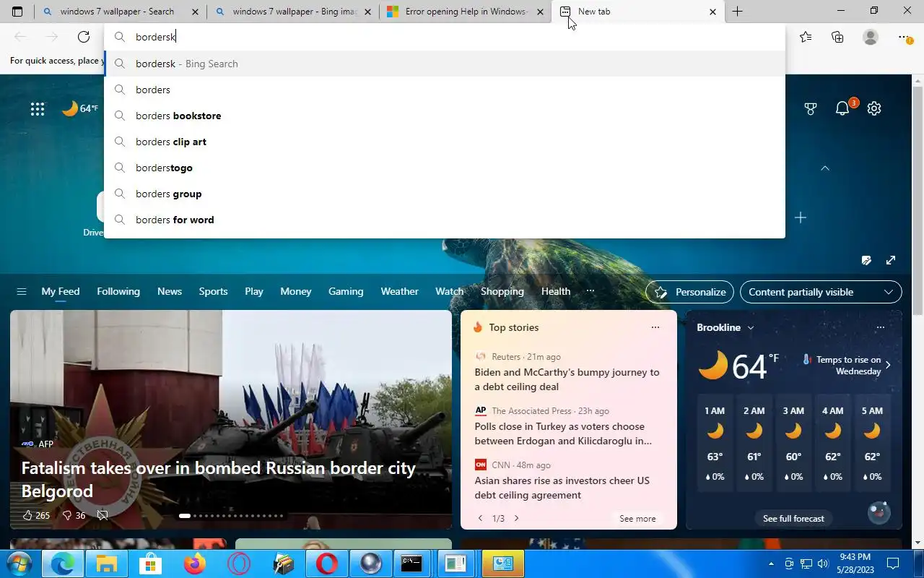Open the Weather feed tab
Screen dimensions: 924x578
click(399, 291)
